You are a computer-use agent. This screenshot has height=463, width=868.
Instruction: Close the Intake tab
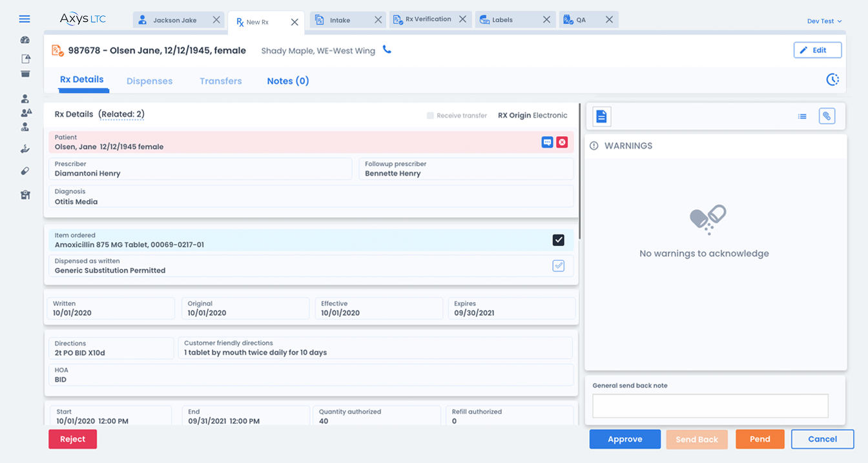pos(378,20)
